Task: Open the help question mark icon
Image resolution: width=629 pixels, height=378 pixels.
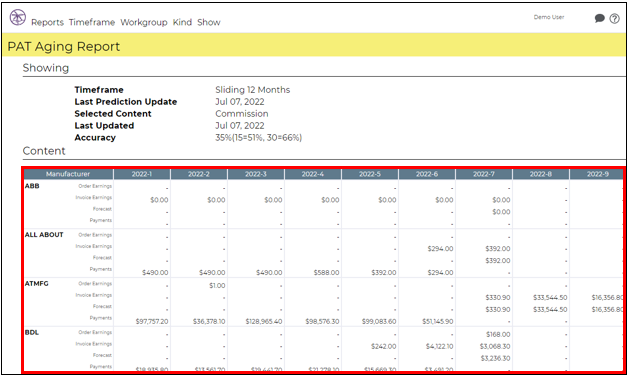Action: (x=614, y=18)
